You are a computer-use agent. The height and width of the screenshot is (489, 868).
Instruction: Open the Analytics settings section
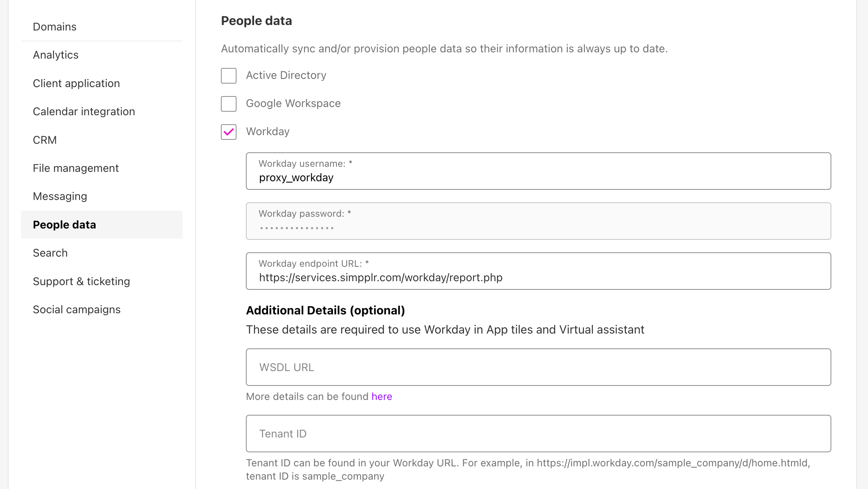click(55, 55)
